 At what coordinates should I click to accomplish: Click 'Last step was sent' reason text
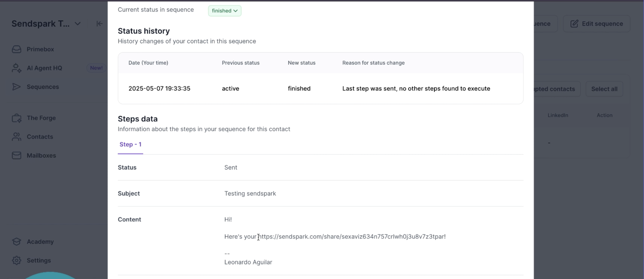(416, 89)
